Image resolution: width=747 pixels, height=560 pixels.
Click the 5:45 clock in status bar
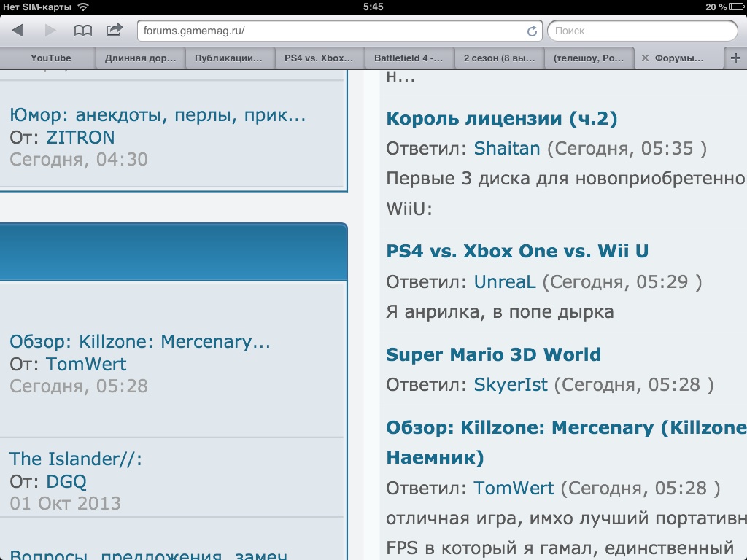373,7
